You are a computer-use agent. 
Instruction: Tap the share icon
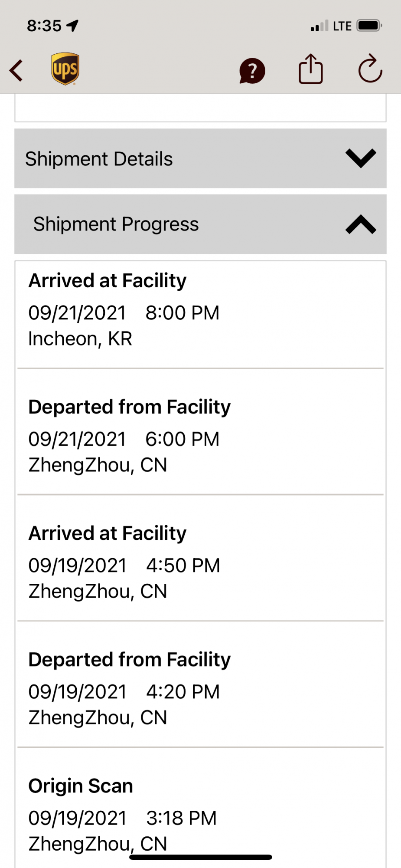point(310,69)
